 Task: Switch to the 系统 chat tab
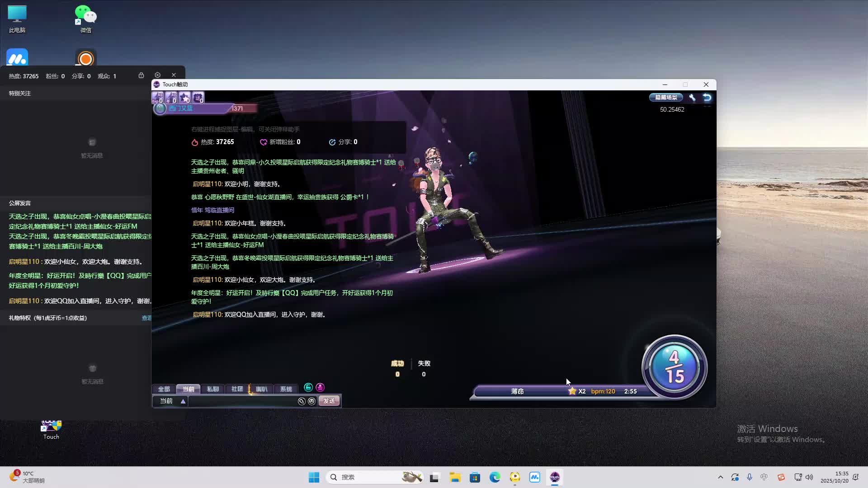pos(286,389)
